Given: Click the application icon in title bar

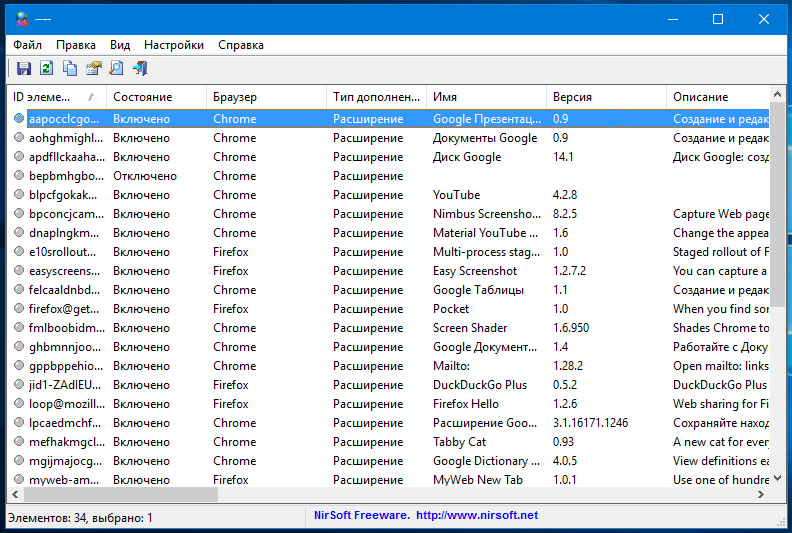Looking at the screenshot, I should [x=22, y=19].
